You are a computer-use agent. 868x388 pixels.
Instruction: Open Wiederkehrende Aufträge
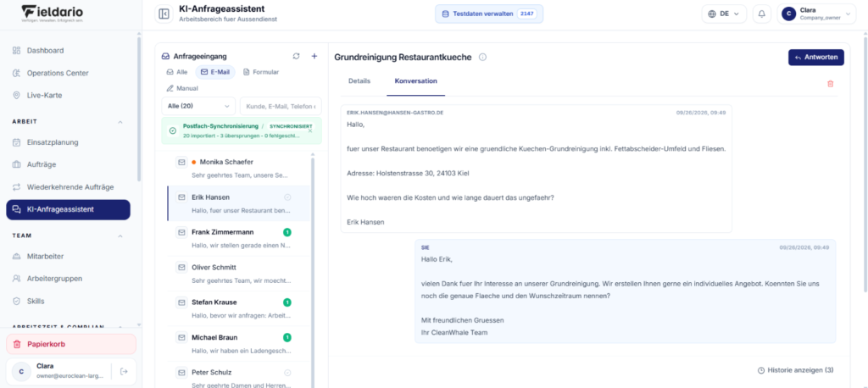coord(71,187)
